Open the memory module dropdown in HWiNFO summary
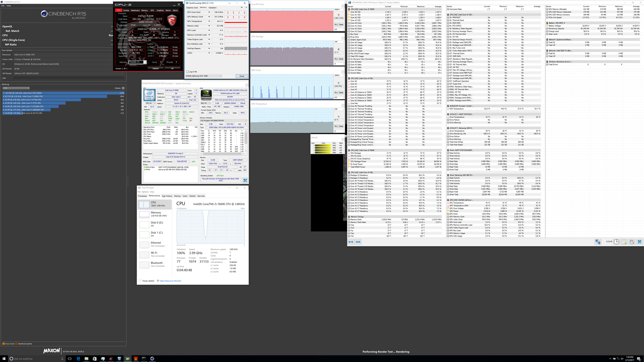 coord(223,121)
